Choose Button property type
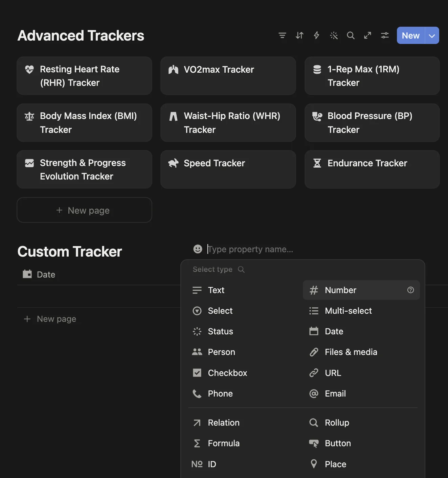 tap(361, 443)
